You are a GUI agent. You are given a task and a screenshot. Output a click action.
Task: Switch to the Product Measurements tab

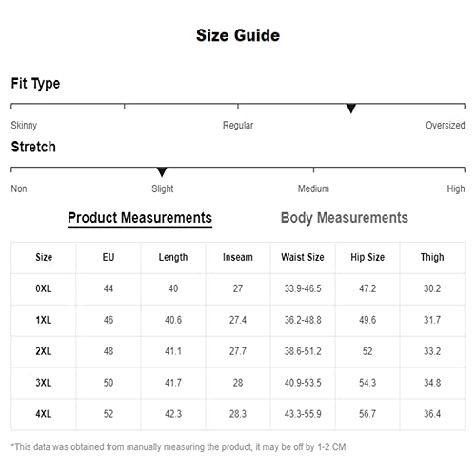pos(140,218)
